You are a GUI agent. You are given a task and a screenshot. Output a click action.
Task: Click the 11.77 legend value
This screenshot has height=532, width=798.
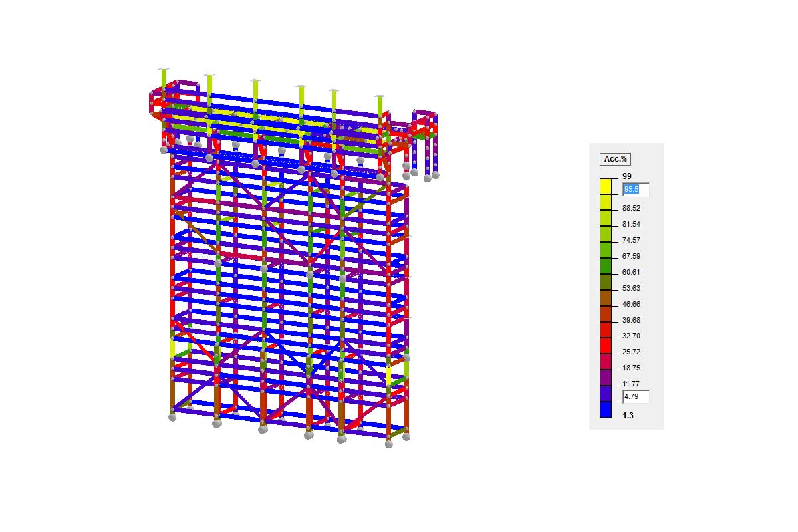point(631,384)
